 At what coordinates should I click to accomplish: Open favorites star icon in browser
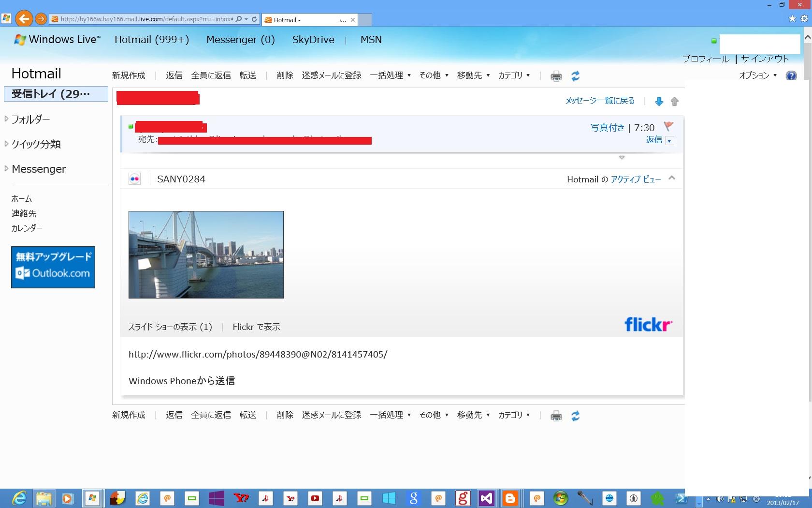pos(792,19)
